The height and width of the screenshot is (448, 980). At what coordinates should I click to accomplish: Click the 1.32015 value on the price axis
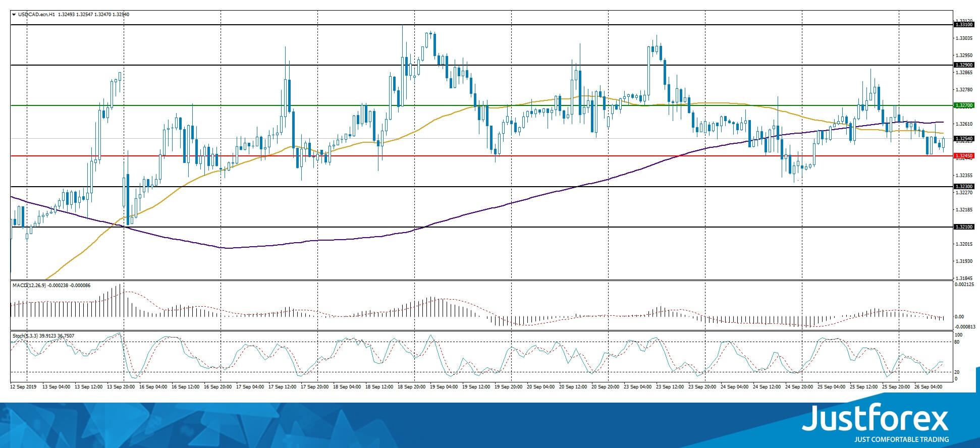964,244
